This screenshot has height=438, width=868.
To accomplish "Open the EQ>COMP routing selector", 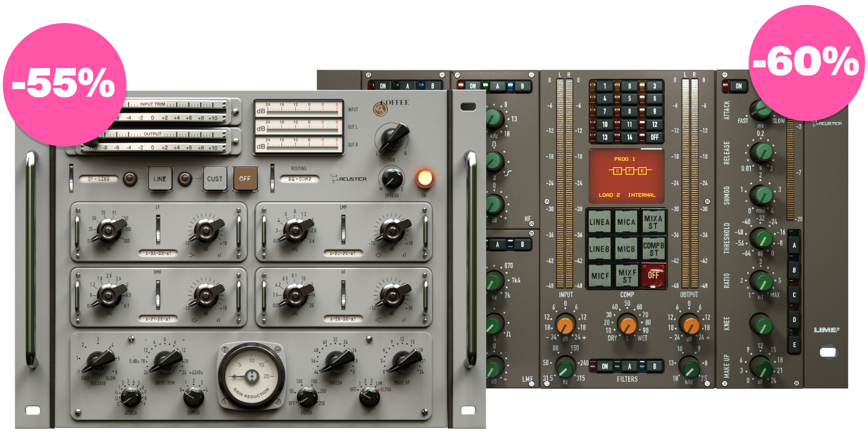I will coord(300,179).
